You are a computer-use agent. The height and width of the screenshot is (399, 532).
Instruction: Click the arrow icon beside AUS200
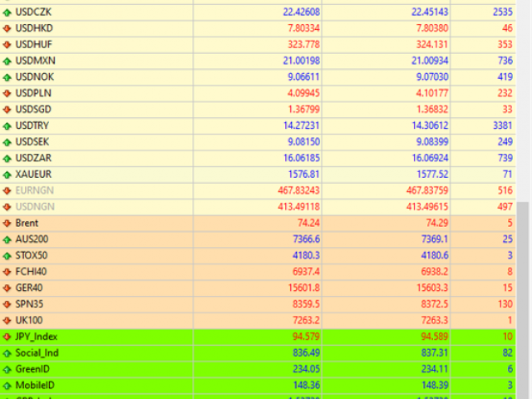pyautogui.click(x=7, y=239)
